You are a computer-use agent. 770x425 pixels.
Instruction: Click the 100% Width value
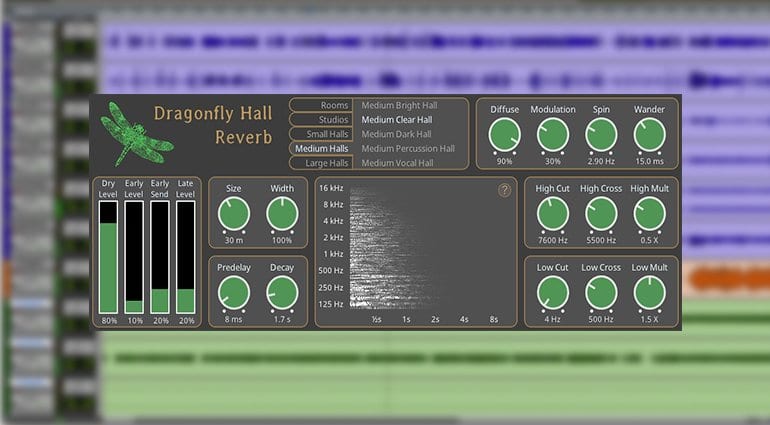coord(282,240)
